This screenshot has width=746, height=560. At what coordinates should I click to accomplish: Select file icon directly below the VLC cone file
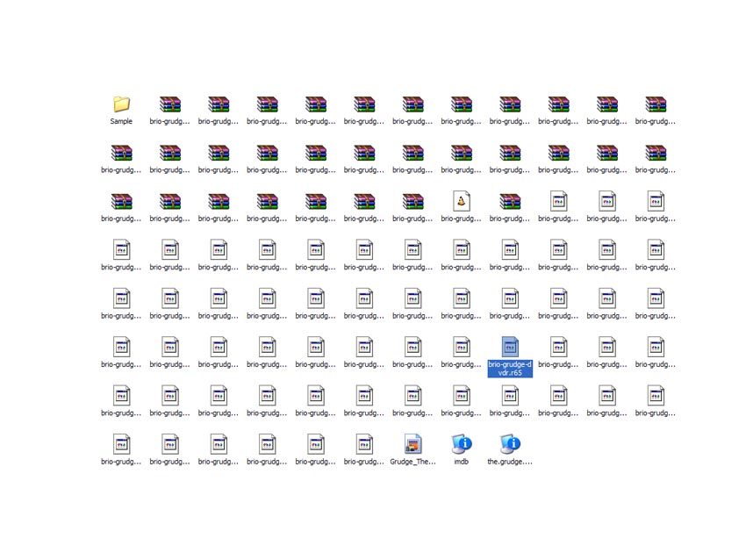[461, 250]
